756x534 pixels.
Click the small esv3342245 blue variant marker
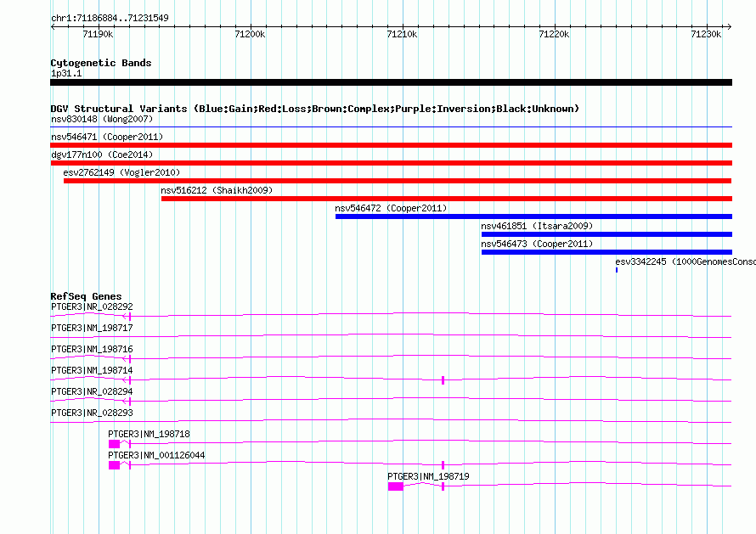pos(617,270)
